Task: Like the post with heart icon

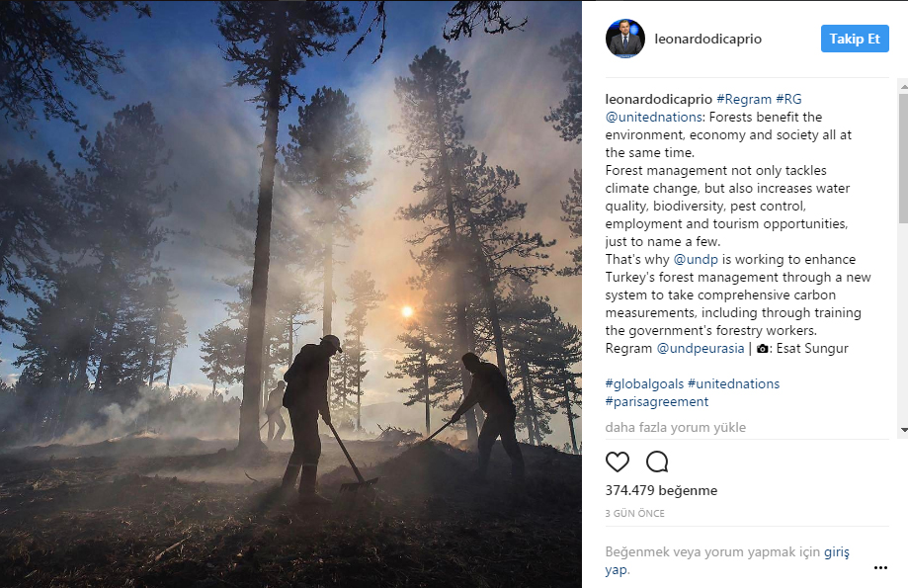Action: click(x=618, y=462)
